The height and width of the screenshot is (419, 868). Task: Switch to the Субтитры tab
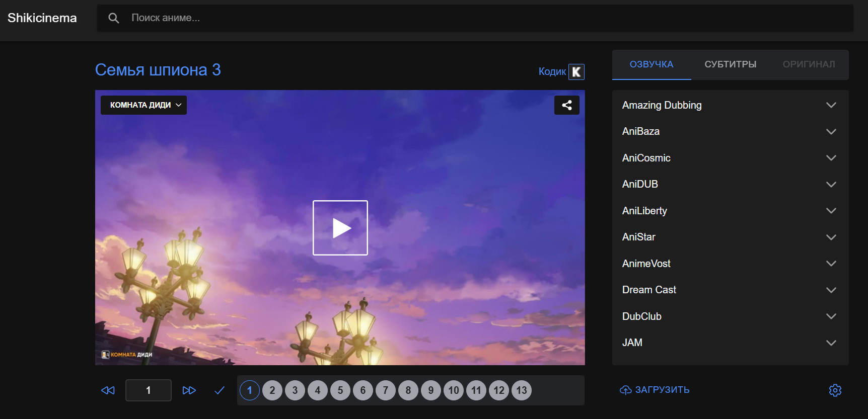730,64
